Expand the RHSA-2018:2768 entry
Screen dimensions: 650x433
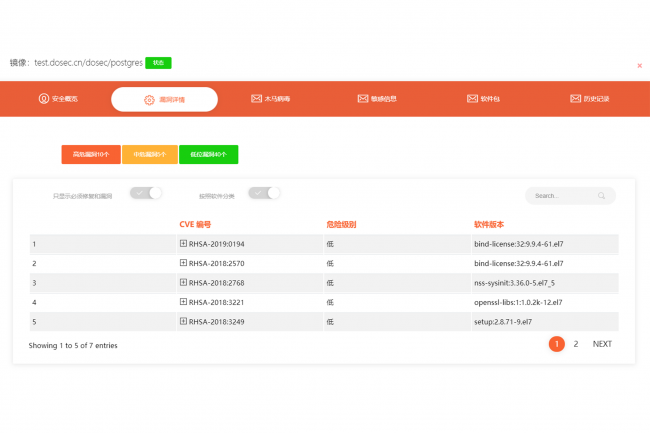(183, 282)
